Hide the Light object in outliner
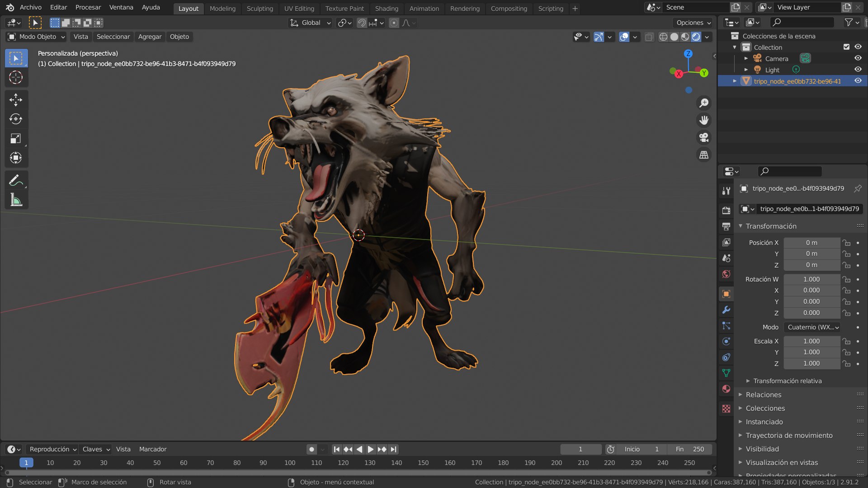 [x=858, y=70]
